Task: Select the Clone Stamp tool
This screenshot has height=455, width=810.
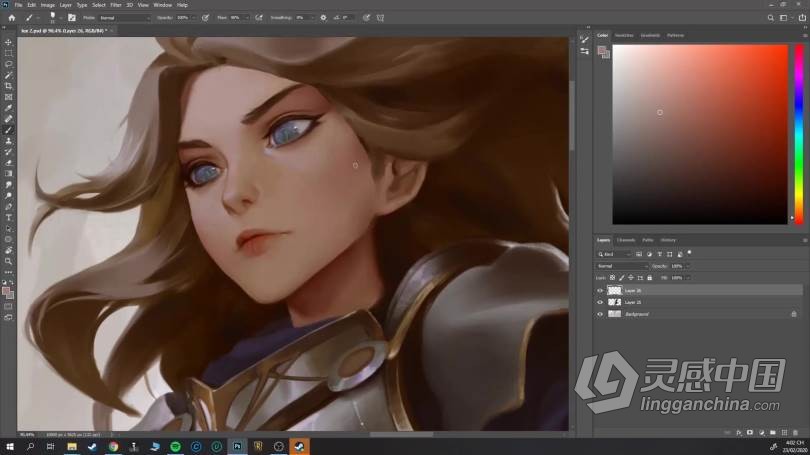Action: (8, 140)
